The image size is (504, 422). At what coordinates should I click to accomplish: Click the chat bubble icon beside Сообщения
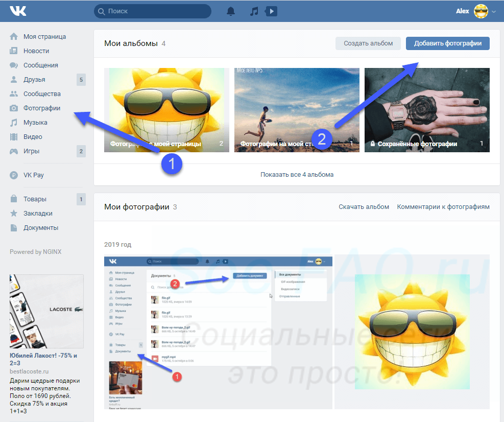coord(14,65)
